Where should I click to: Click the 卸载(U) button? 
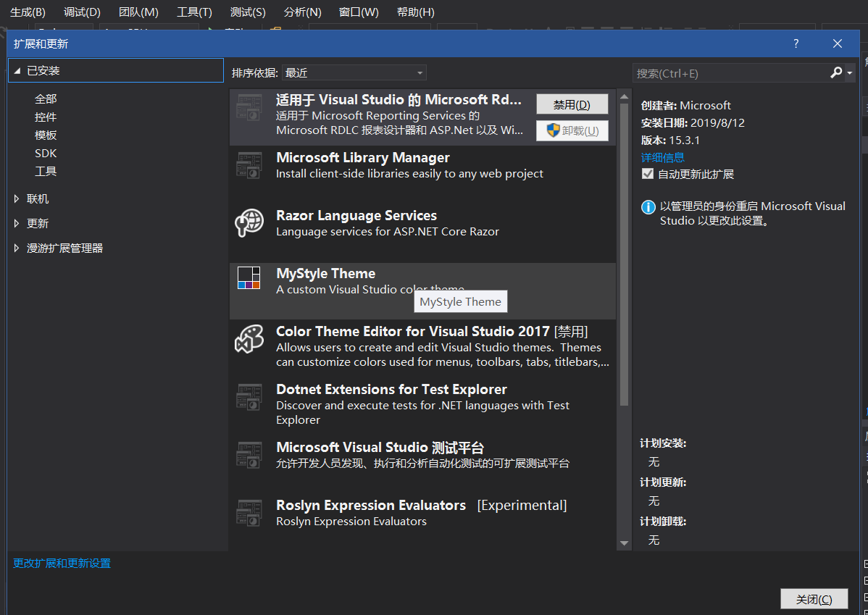pos(572,130)
